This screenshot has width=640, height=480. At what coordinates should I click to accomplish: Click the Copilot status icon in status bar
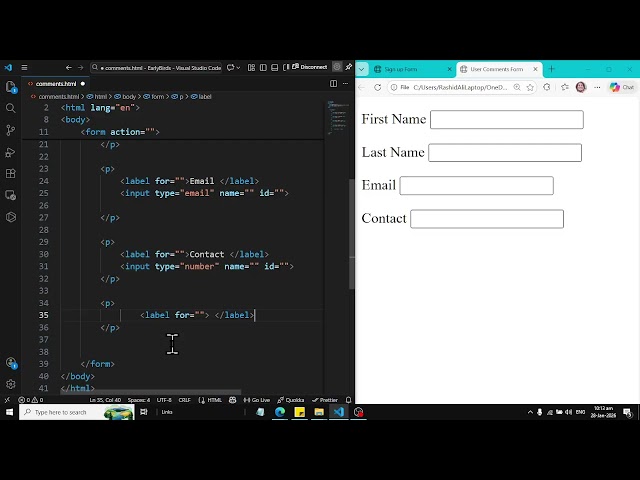point(233,400)
